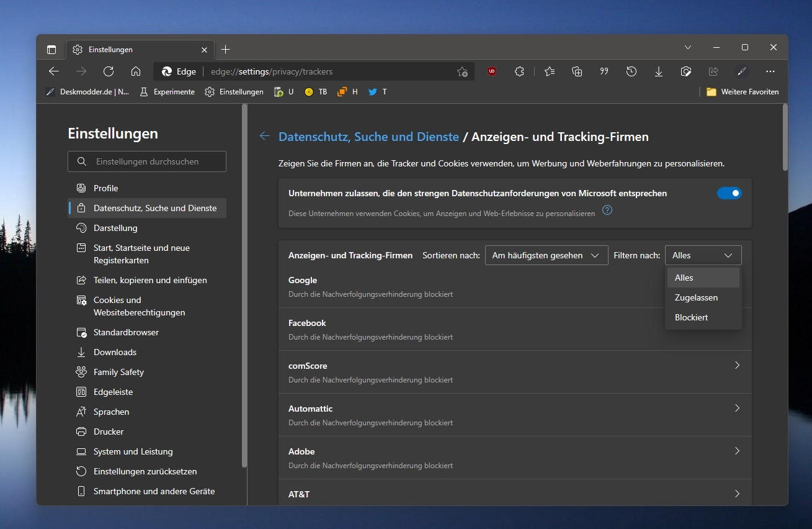Open Cookies und Websiteberechtigungen section

point(147,306)
